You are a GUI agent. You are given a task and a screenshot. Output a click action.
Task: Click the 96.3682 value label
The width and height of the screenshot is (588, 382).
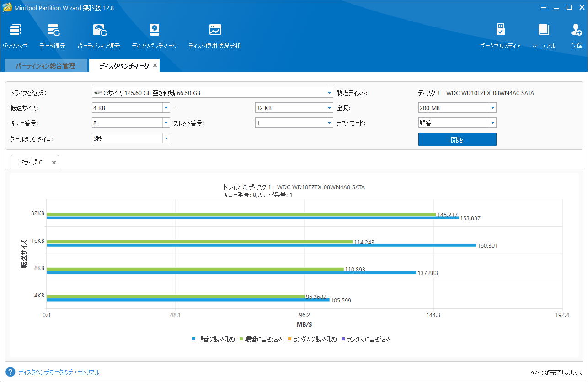point(316,297)
